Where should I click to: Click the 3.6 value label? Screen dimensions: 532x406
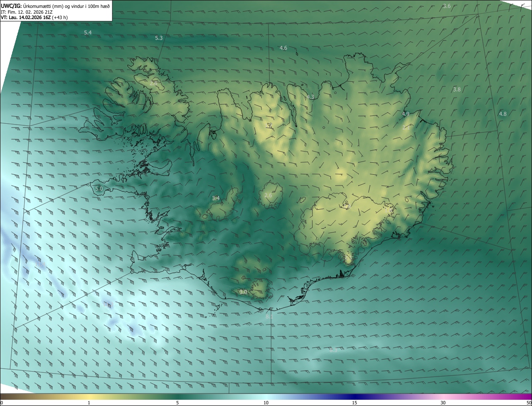tap(447, 6)
